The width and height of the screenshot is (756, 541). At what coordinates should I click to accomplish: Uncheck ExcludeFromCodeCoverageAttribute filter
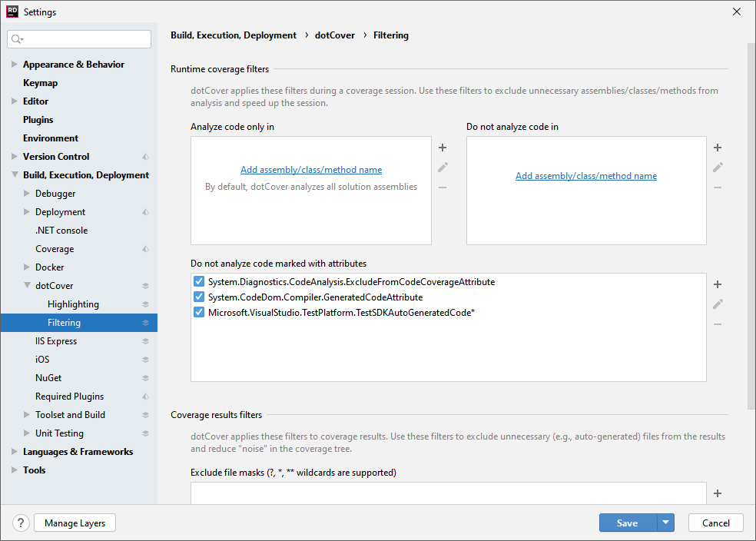199,281
